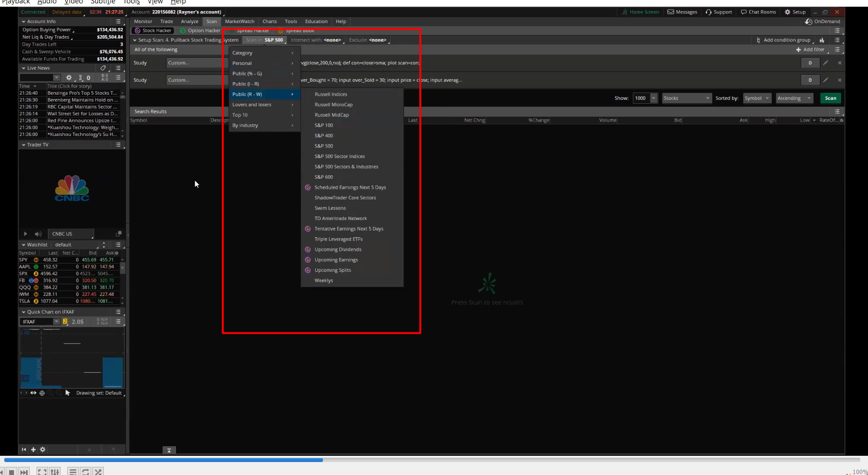The width and height of the screenshot is (868, 475).
Task: Select the pointer drawing tool in Quick Chart
Action: [67, 393]
